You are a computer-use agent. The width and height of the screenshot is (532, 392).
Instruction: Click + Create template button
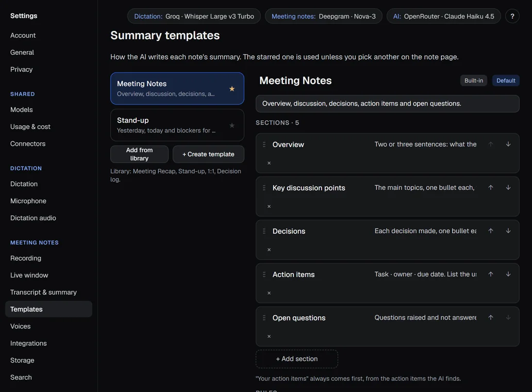pyautogui.click(x=208, y=154)
